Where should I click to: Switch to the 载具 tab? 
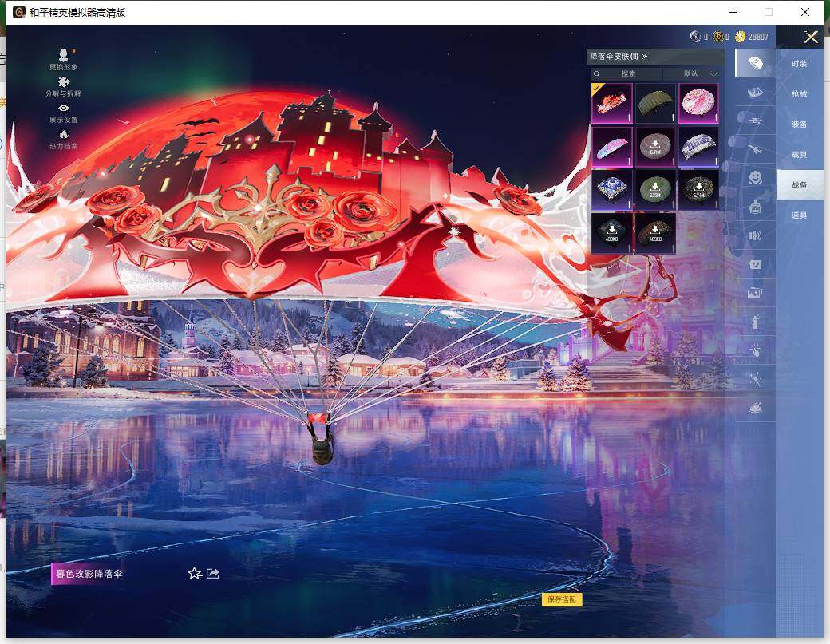coord(800,155)
